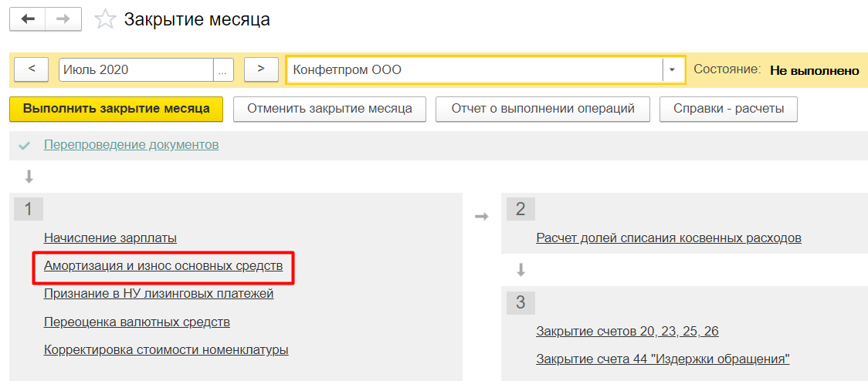
Task: Click the Июль 2020 period field
Action: 136,69
